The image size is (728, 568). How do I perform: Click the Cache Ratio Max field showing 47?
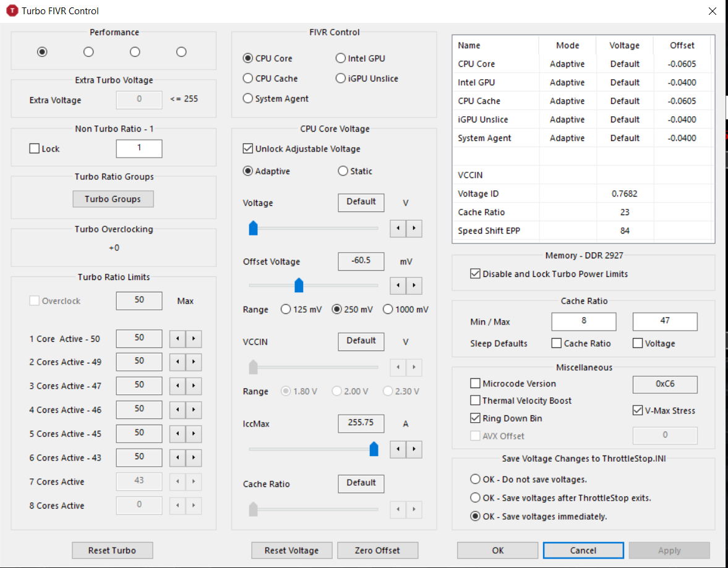pos(665,321)
